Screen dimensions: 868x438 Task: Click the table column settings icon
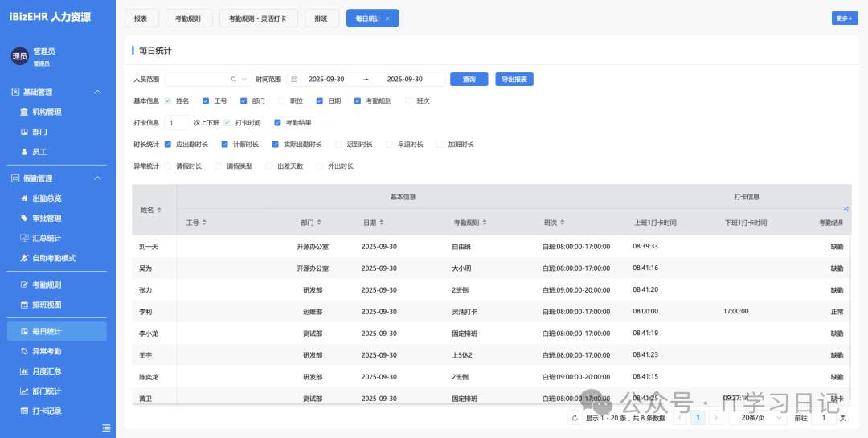click(845, 209)
